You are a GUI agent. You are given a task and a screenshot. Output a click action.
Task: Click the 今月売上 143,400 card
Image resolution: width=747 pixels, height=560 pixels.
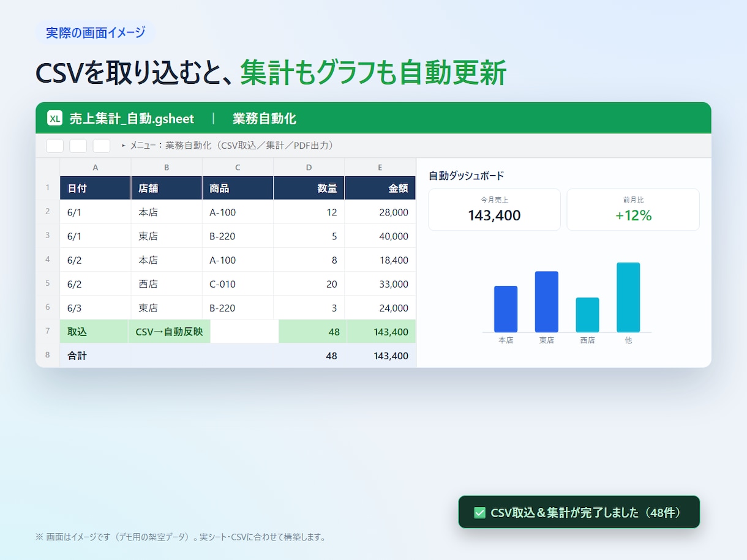pyautogui.click(x=494, y=209)
